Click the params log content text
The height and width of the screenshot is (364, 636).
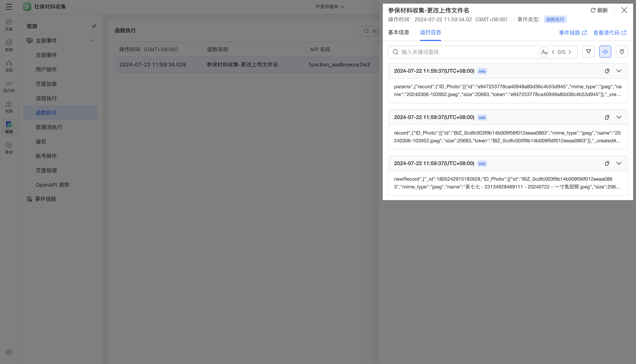(x=508, y=91)
